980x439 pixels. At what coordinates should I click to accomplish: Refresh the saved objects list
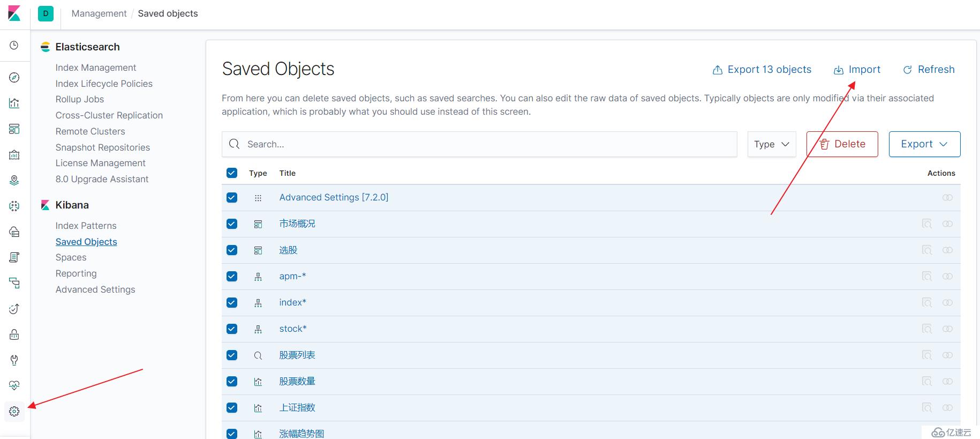coord(929,70)
